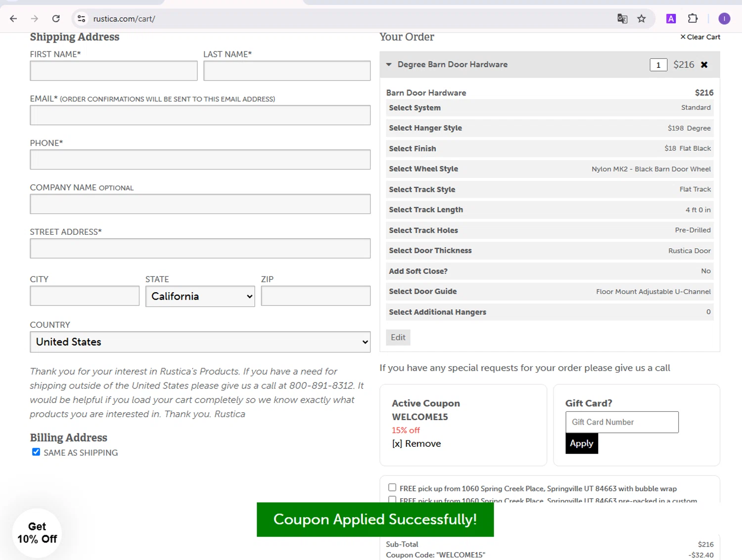Click the Select Track Holes row
The image size is (742, 560).
tap(550, 230)
